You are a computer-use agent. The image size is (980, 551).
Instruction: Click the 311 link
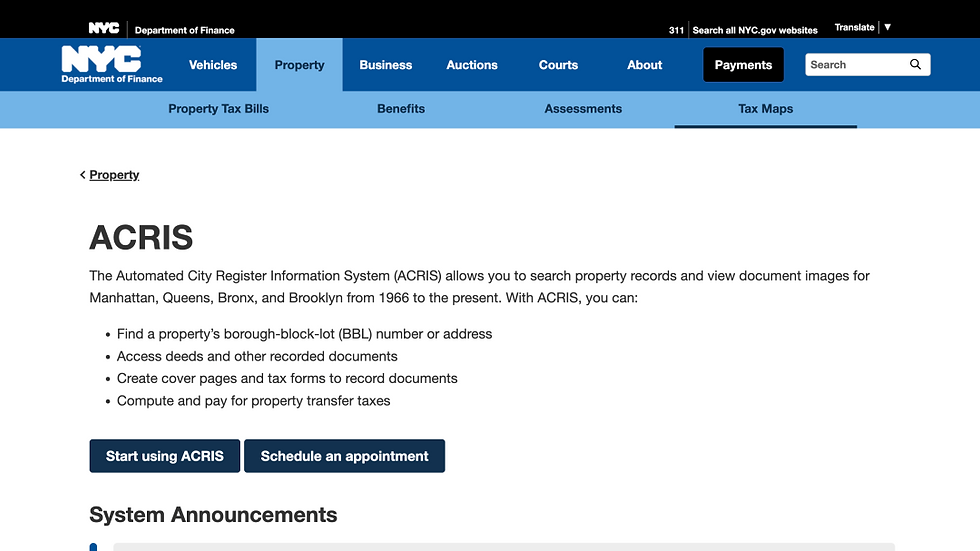(676, 30)
